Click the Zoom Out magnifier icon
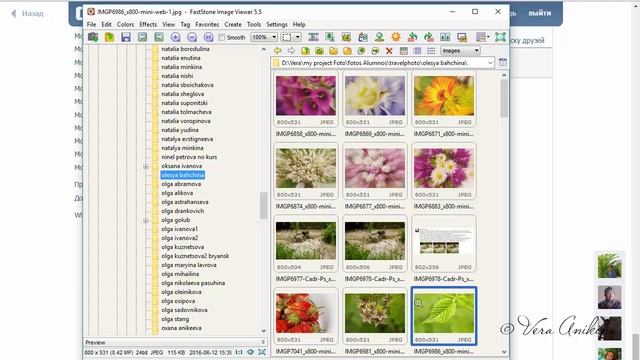Screen dimensions: 640x360 point(192,37)
